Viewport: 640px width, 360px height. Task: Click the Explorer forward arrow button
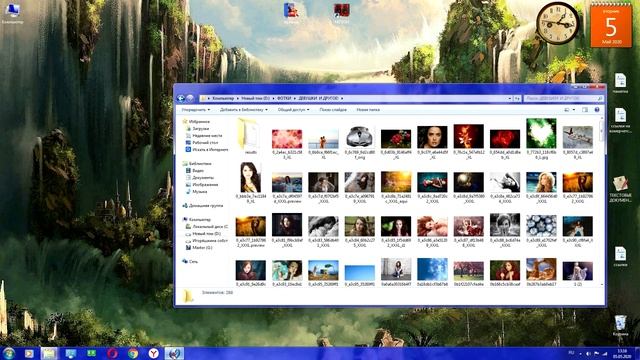(x=190, y=98)
